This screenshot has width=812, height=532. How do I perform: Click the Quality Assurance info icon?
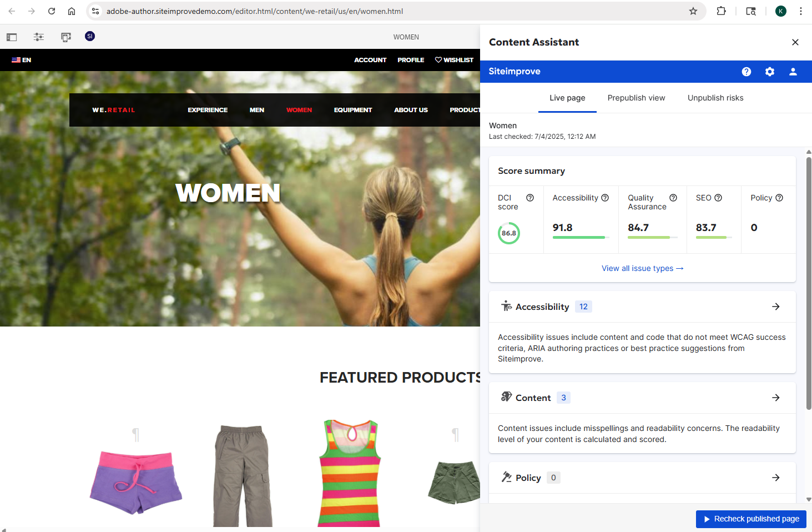(673, 197)
